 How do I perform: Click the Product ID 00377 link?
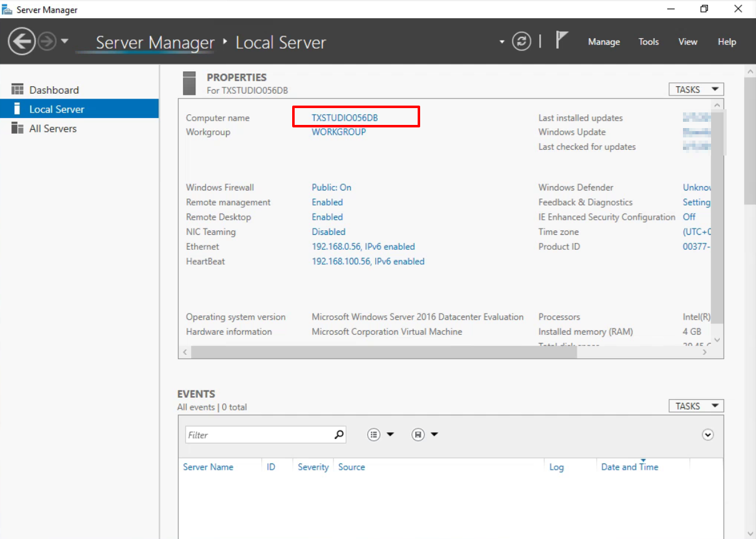[x=697, y=247]
